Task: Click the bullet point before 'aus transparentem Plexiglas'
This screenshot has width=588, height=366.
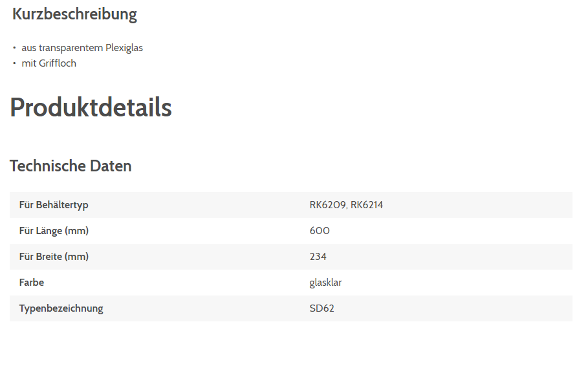Action: tap(14, 48)
